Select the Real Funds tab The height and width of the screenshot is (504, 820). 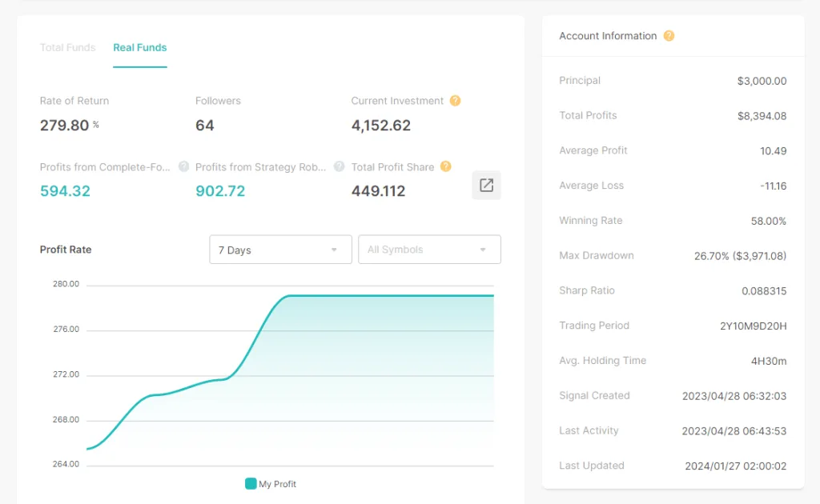pos(139,48)
